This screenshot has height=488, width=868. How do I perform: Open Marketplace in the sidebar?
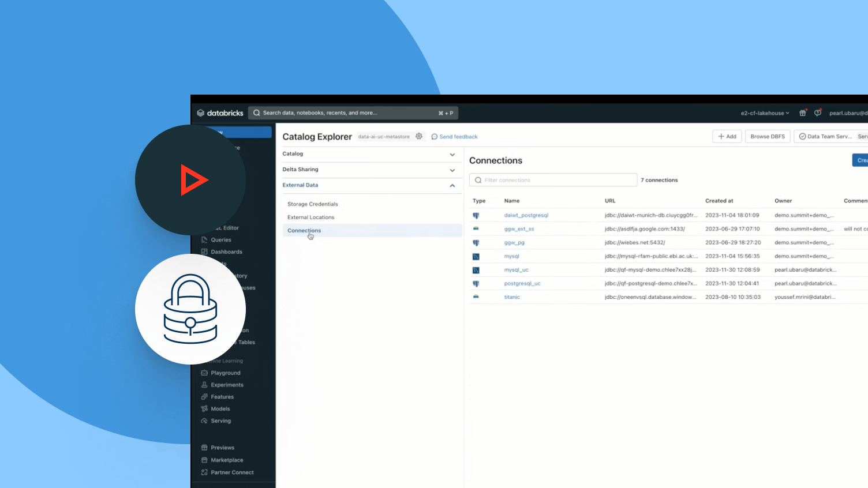(x=227, y=460)
